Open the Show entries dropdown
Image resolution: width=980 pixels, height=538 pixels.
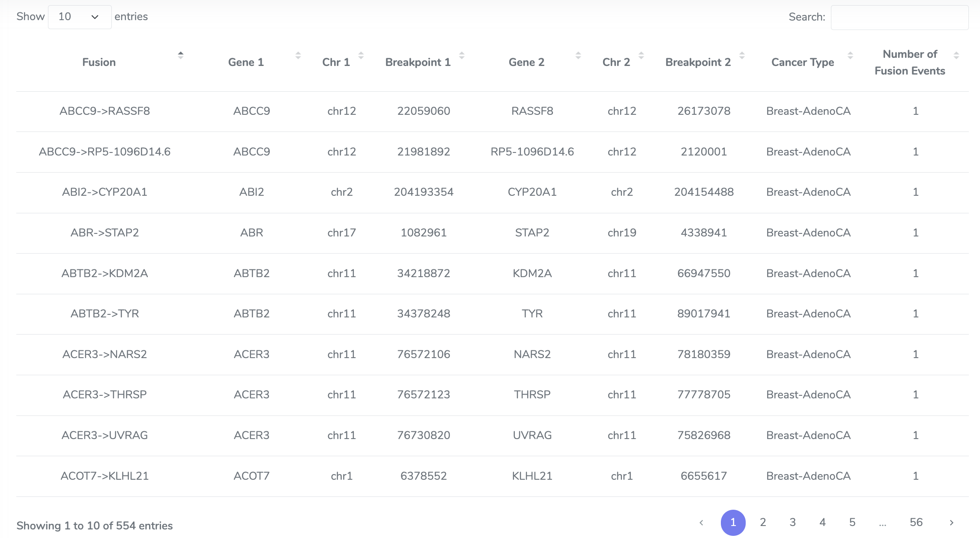80,17
